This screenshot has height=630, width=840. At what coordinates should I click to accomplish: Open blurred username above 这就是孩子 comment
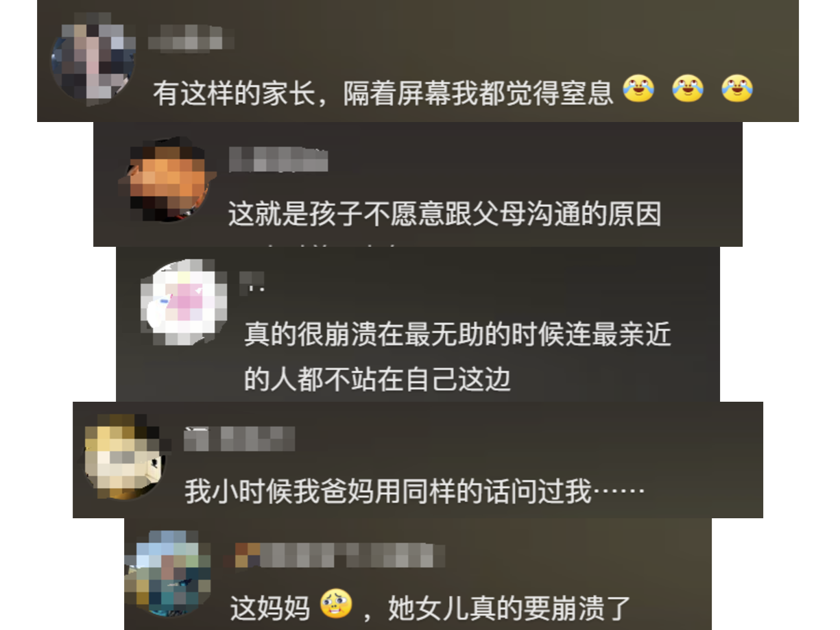278,160
